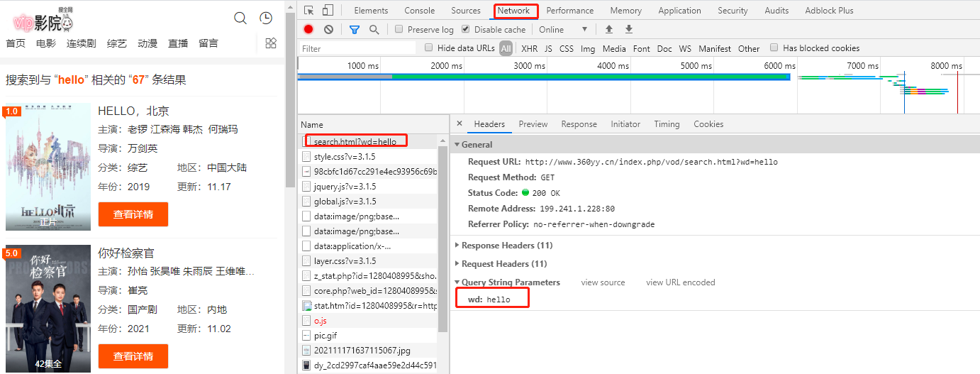This screenshot has width=980, height=374.
Task: Select jquery.js?v=3.1.5 request row
Action: point(369,186)
